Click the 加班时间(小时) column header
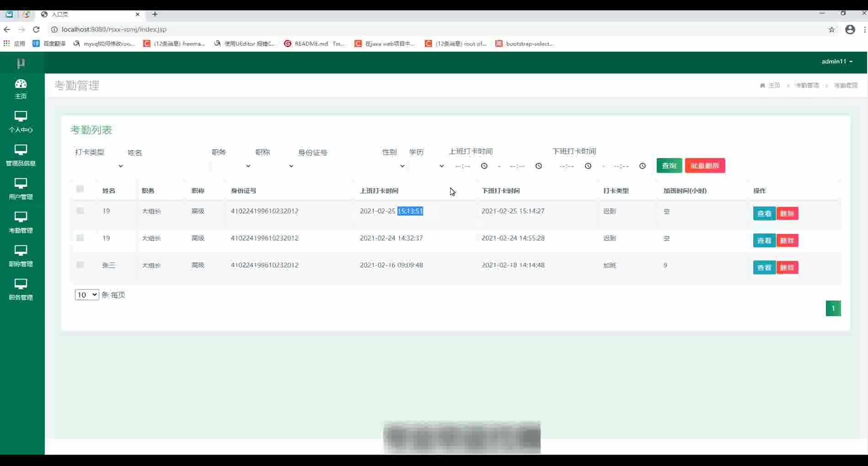Screen dimensions: 868x466 click(685, 191)
